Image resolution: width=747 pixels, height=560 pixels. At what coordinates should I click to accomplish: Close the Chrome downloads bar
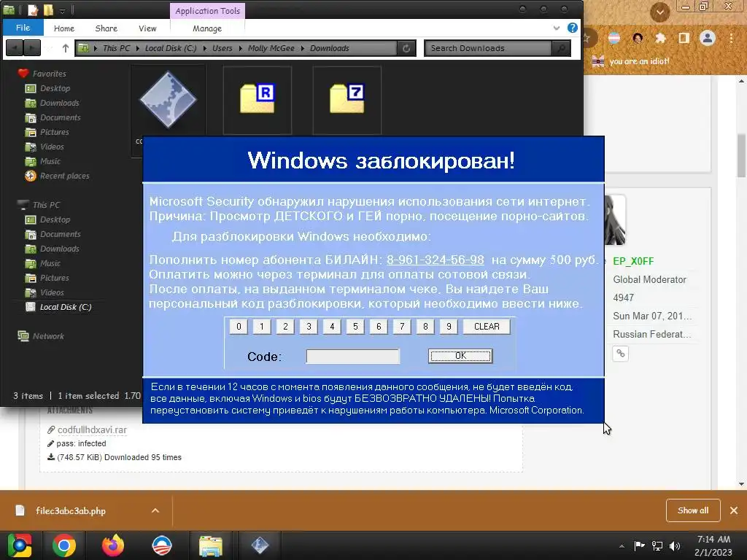(x=734, y=510)
